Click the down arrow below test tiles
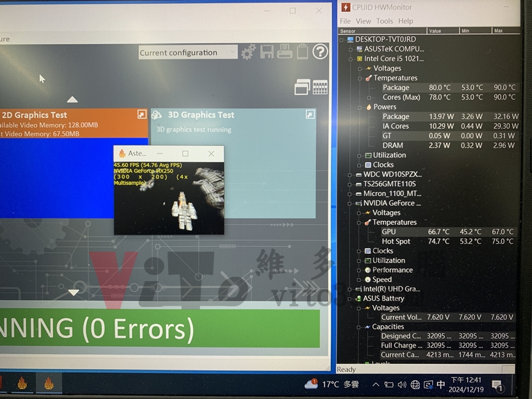 coord(74,292)
